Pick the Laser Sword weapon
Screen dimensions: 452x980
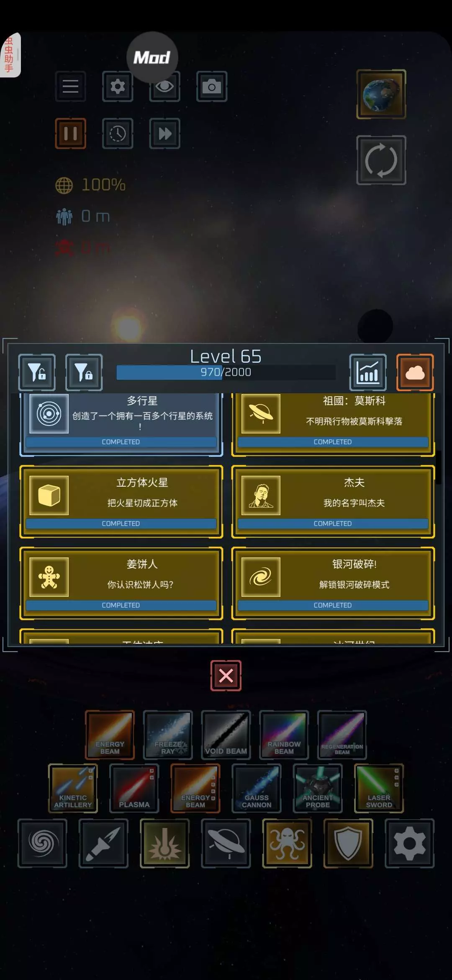(x=379, y=789)
